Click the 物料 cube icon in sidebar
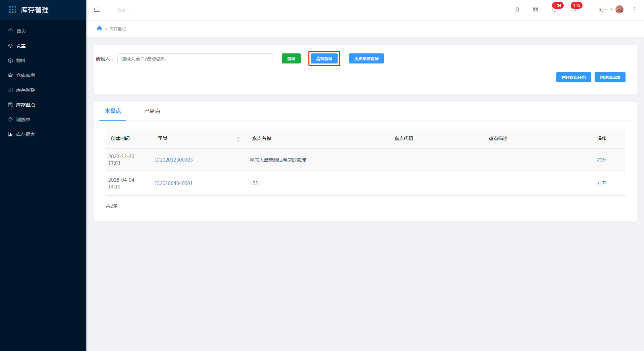The width and height of the screenshot is (644, 351). [10, 60]
